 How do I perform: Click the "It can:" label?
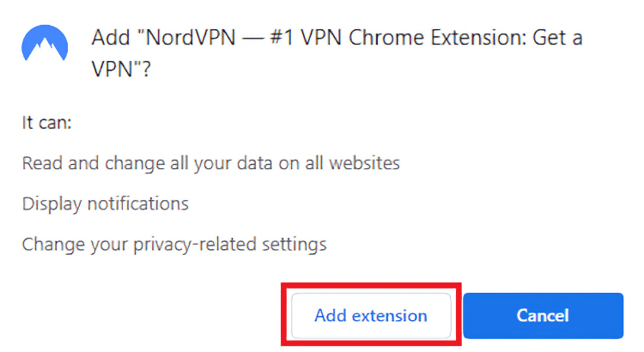47,123
